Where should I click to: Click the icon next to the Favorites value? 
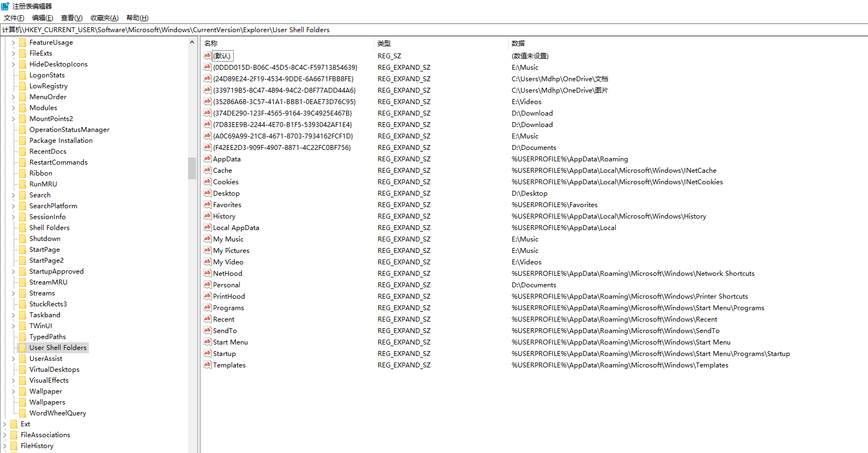[207, 204]
